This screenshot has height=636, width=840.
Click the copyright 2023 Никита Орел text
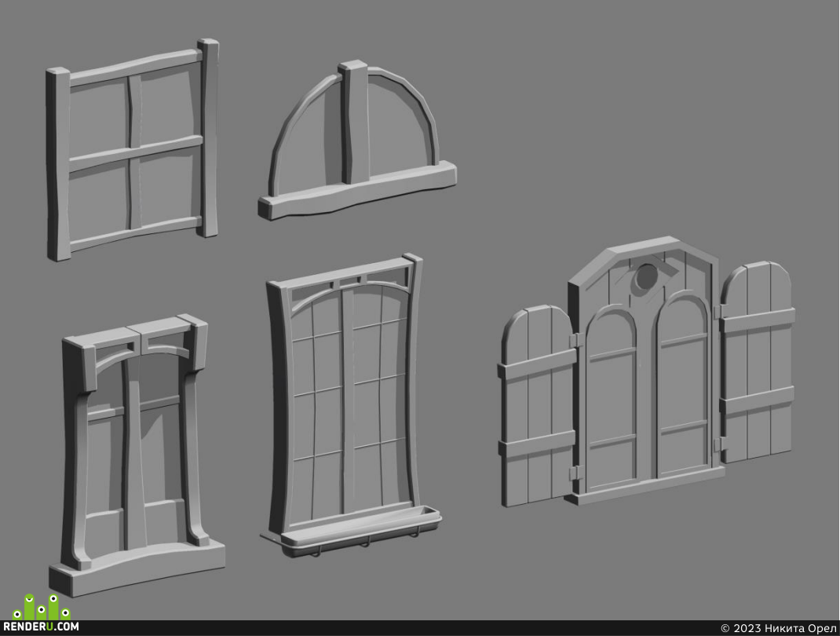(x=779, y=628)
